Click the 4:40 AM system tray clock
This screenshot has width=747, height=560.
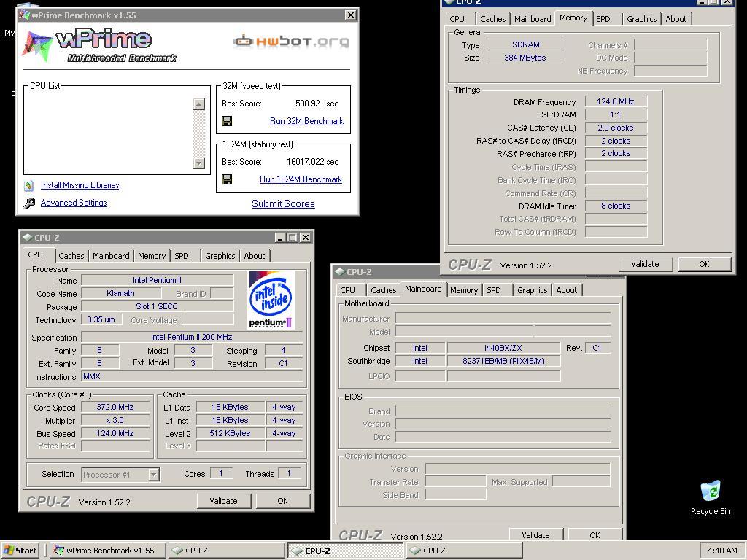722,551
